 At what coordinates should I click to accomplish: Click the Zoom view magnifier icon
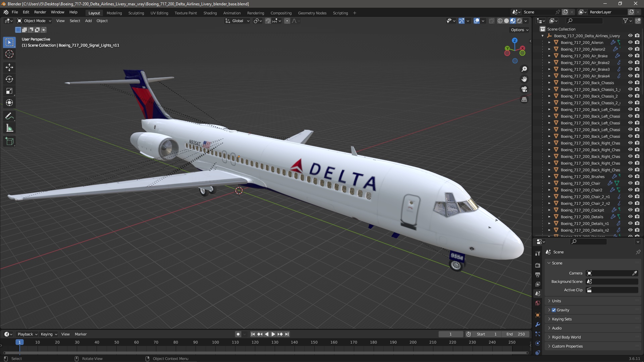524,69
